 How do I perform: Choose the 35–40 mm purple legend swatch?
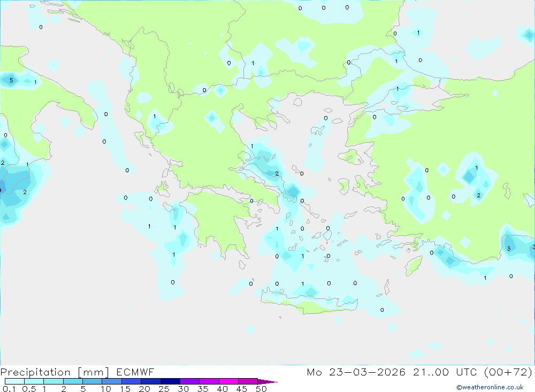point(209,381)
